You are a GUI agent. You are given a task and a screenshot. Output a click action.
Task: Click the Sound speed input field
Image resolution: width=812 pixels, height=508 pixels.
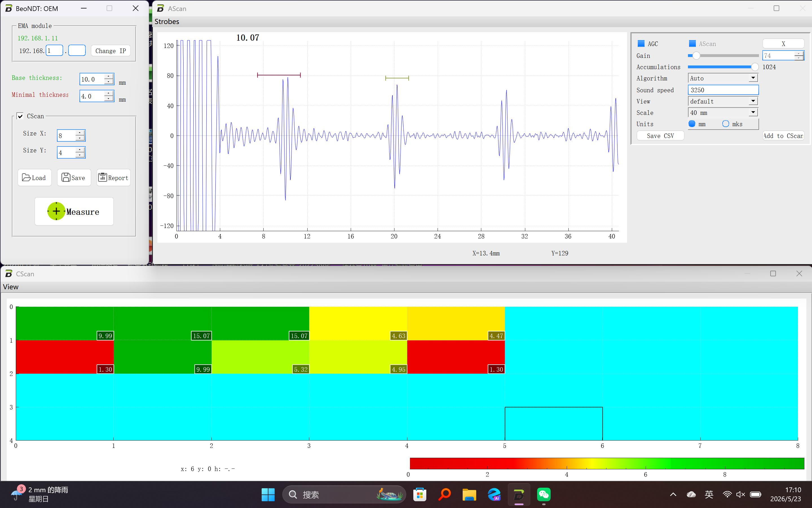point(723,90)
